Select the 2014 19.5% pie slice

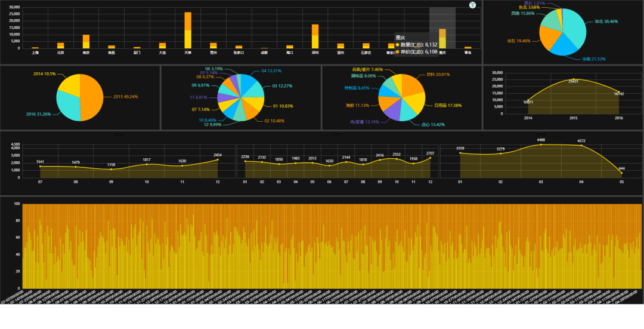(x=70, y=85)
